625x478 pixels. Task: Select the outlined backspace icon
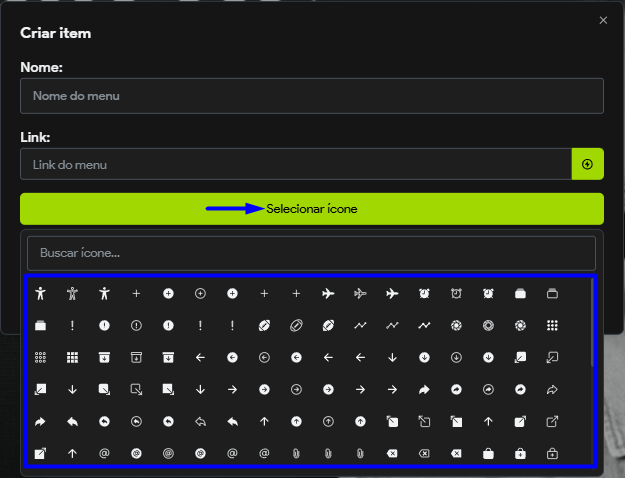coord(424,453)
